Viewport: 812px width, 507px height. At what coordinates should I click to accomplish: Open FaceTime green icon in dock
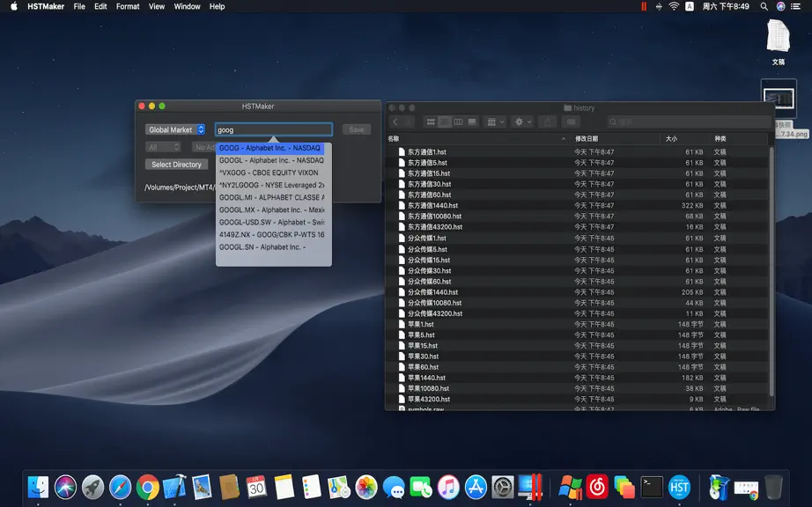(421, 488)
